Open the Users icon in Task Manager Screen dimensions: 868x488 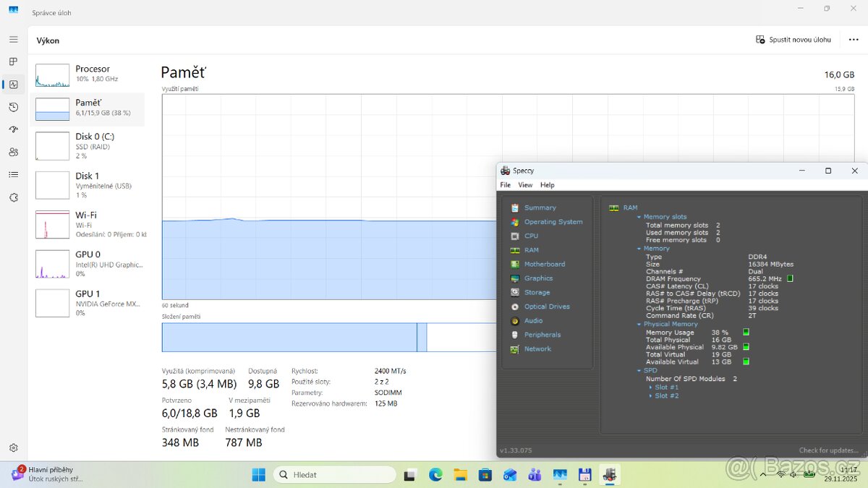click(x=13, y=152)
